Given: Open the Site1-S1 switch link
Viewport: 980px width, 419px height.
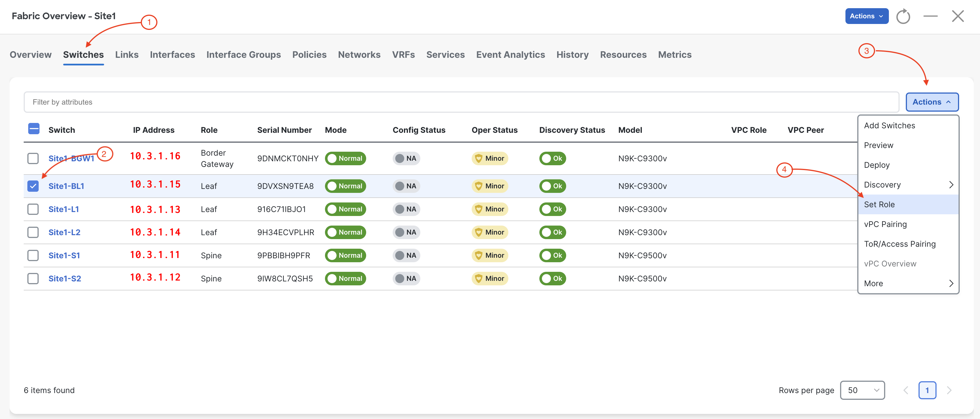Looking at the screenshot, I should click(64, 255).
